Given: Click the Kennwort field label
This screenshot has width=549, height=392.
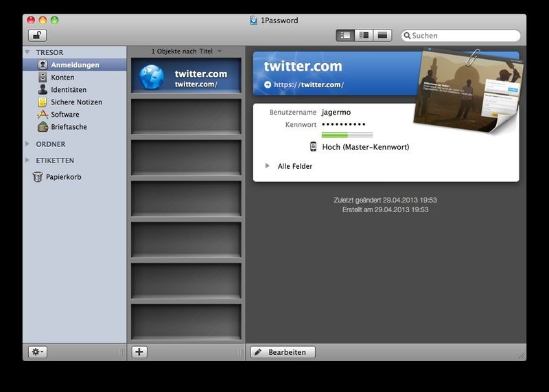Looking at the screenshot, I should point(301,124).
